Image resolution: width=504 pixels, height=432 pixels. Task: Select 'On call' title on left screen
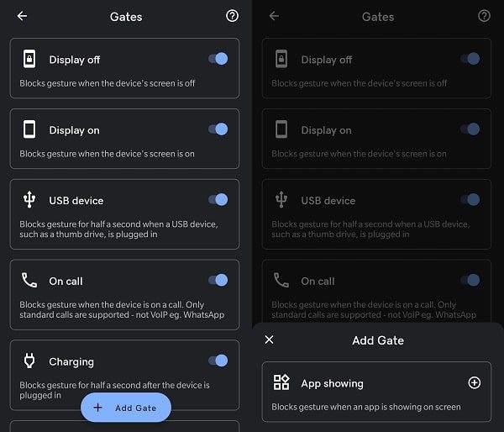click(x=66, y=282)
